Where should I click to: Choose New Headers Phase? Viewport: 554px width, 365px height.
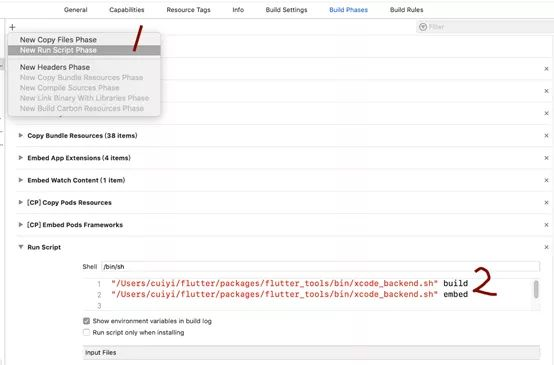coord(84,67)
